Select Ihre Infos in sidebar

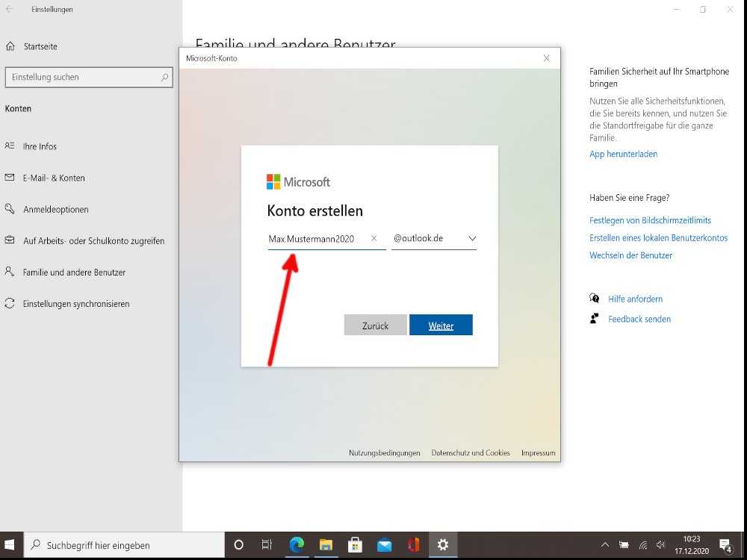(40, 146)
